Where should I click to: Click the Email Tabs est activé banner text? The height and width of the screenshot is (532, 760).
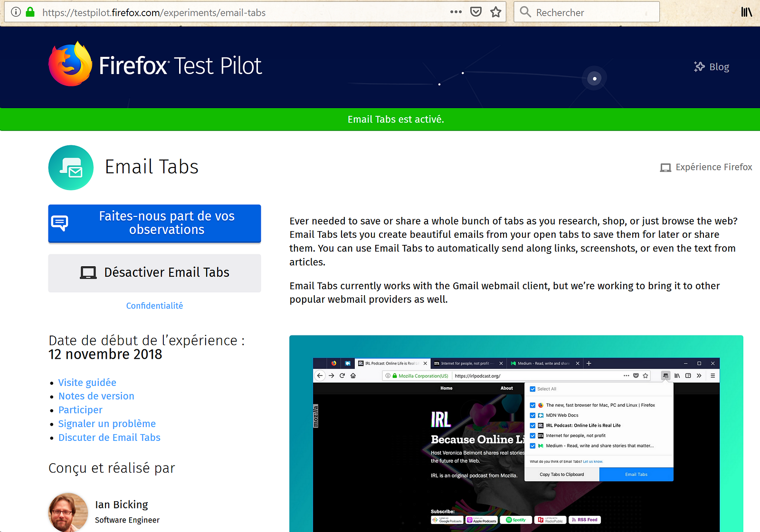(x=396, y=120)
